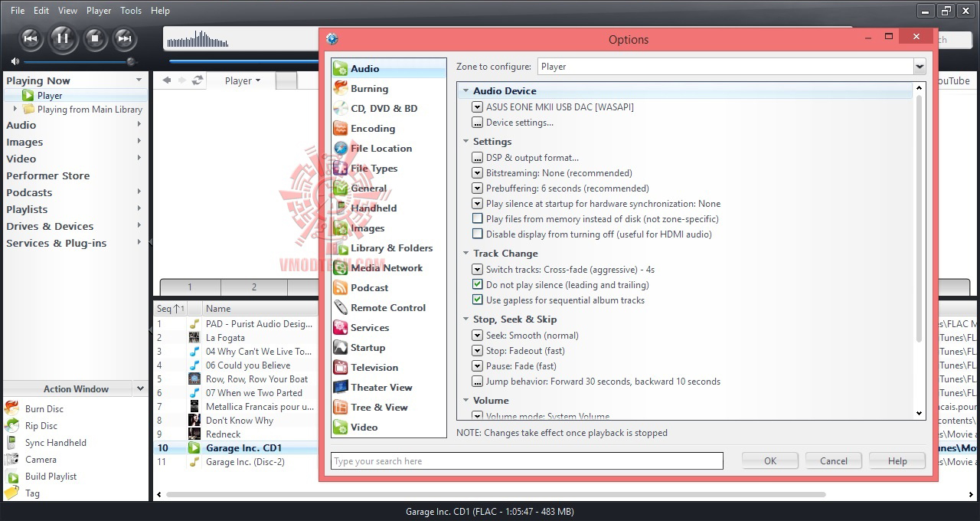Image resolution: width=980 pixels, height=521 pixels.
Task: Open Seek: Smooth dropdown
Action: pyautogui.click(x=478, y=335)
